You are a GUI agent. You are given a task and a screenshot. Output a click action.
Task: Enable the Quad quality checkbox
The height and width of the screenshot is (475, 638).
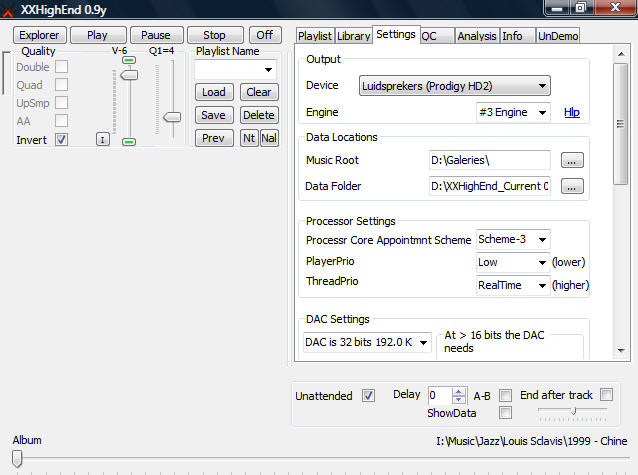[61, 85]
